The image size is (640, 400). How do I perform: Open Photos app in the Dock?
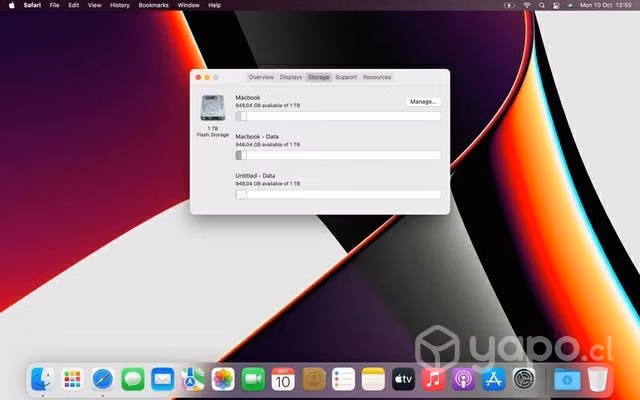(223, 379)
